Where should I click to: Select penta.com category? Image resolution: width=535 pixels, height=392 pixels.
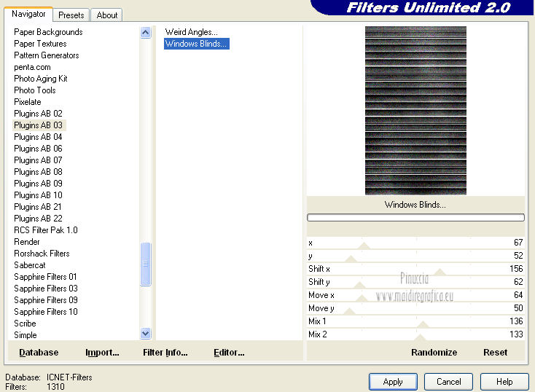tap(32, 67)
